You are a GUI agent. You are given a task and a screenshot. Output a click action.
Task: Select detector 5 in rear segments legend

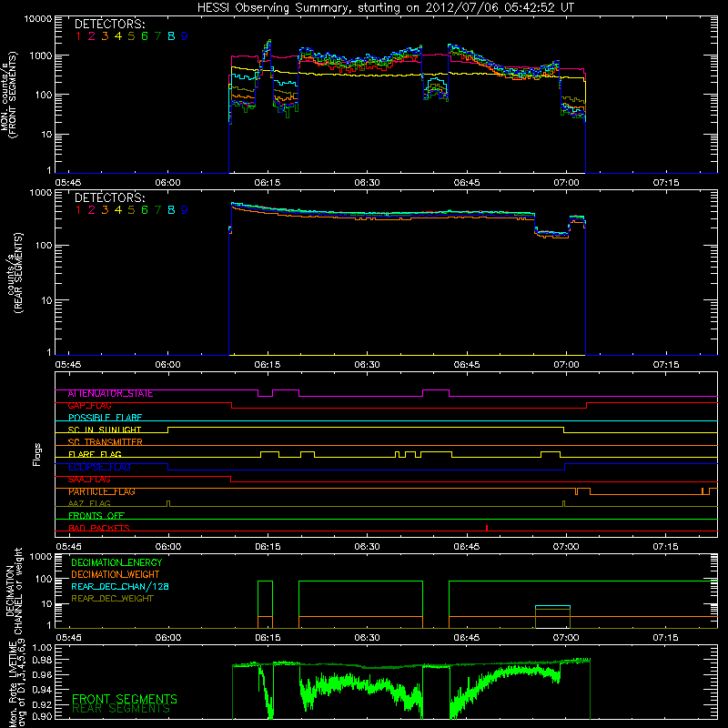131,210
